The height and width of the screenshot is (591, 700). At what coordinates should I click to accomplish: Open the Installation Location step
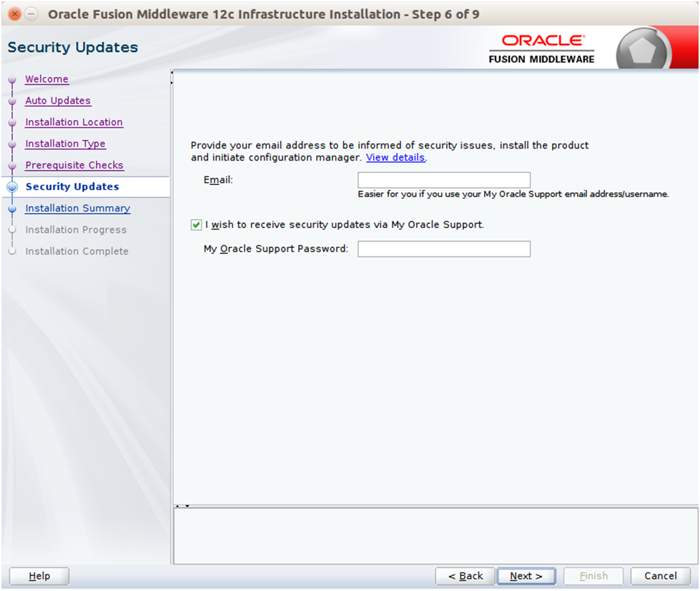click(x=74, y=121)
